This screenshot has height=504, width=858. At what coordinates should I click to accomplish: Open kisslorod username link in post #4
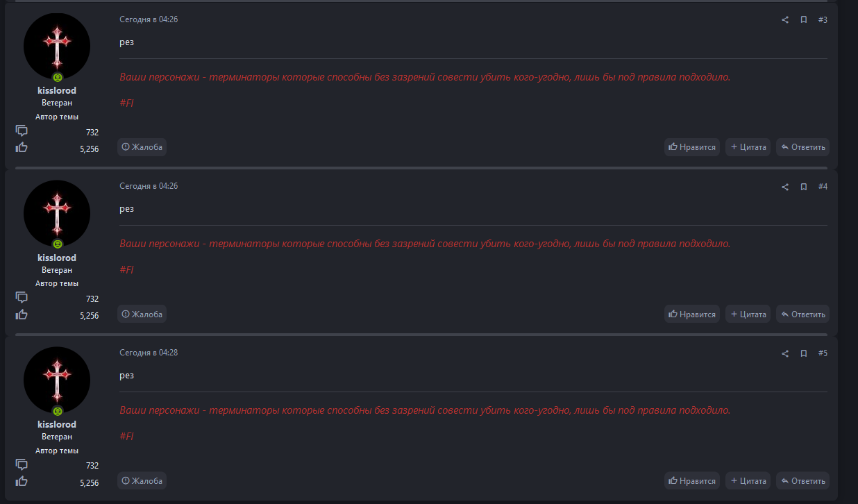[x=57, y=258]
